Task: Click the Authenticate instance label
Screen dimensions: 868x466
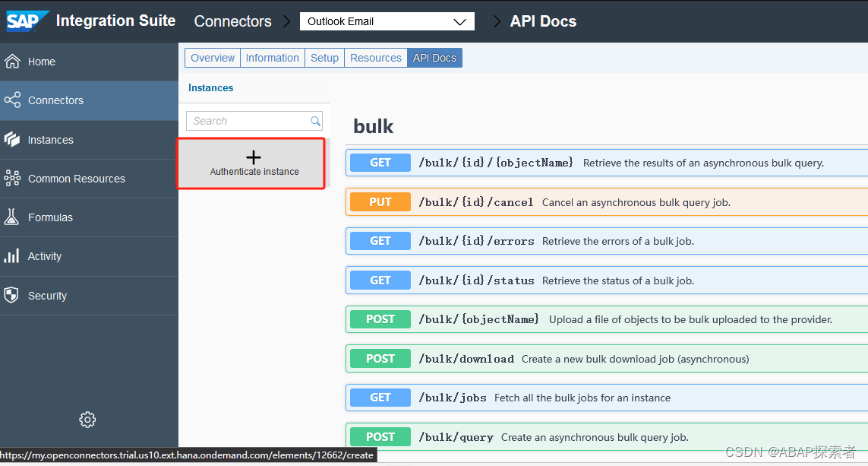Action: pyautogui.click(x=254, y=172)
